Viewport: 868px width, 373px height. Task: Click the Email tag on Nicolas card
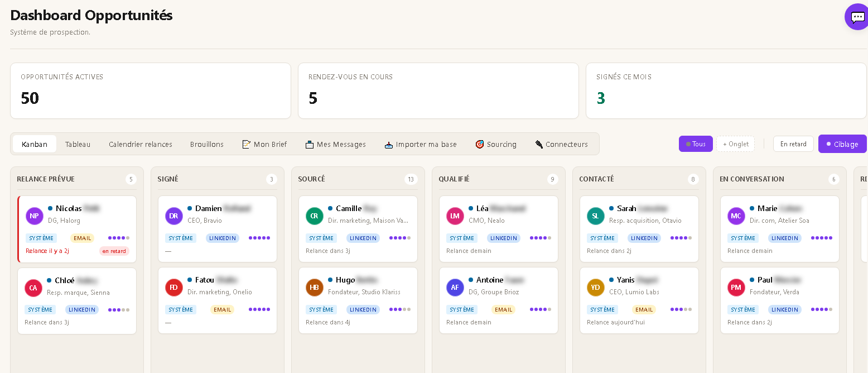(x=83, y=238)
